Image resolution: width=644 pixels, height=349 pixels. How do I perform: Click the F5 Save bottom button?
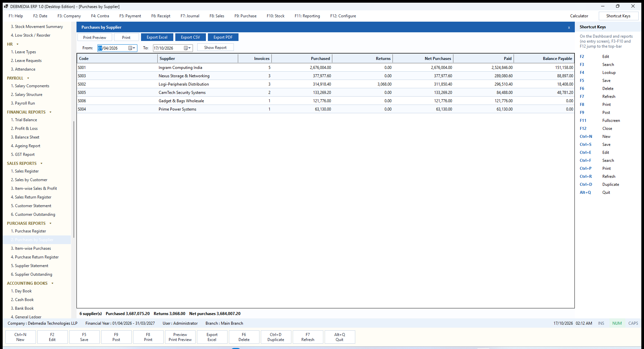coord(84,337)
